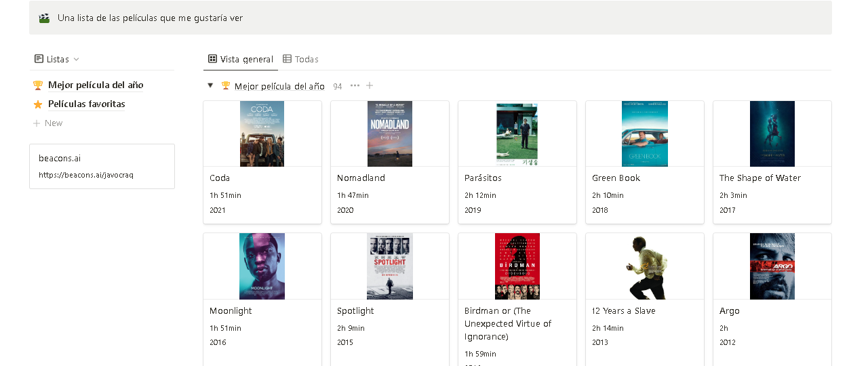Click the group count 94
868x366 pixels.
337,86
